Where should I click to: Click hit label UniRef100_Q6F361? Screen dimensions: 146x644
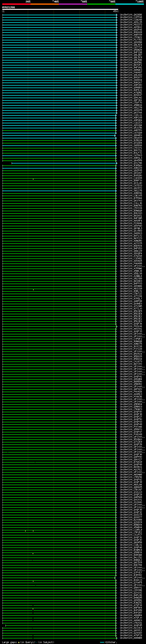(x=131, y=100)
